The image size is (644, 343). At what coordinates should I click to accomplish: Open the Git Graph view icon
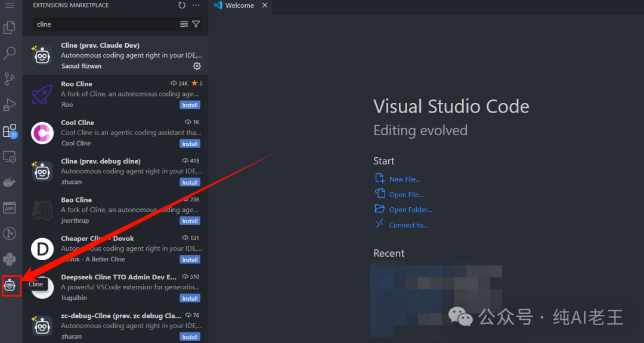coord(10,233)
